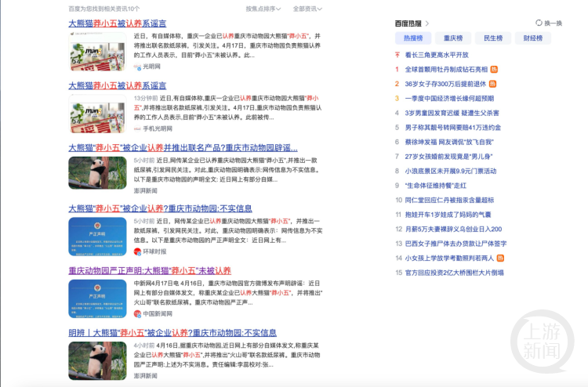This screenshot has width=588, height=387.
Task: Click the 光明网 source icon
Action: pos(138,67)
